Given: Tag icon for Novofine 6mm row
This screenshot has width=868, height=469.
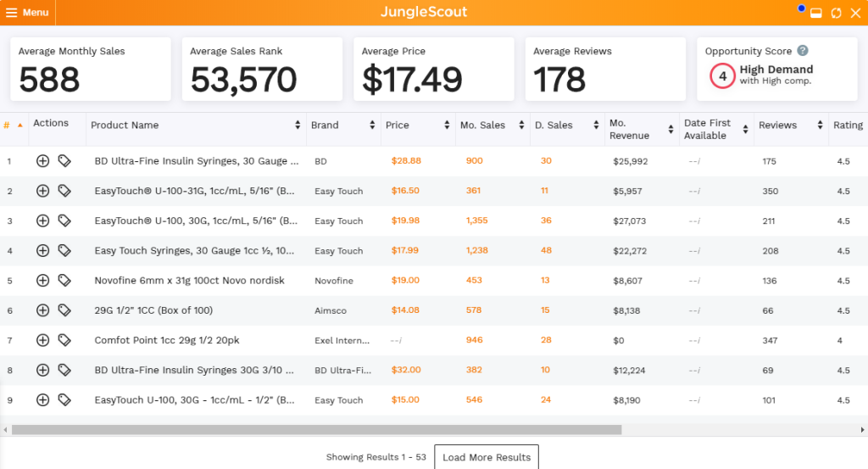Looking at the screenshot, I should pos(64,281).
